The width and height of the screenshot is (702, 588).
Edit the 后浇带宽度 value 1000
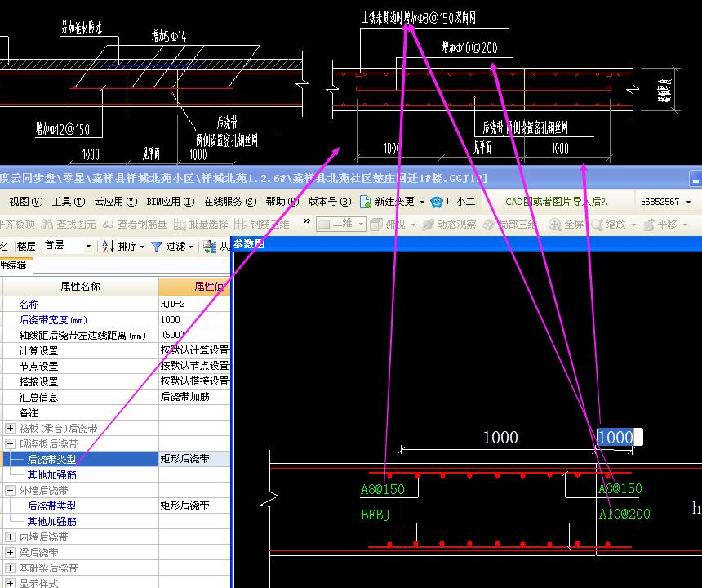tap(194, 319)
